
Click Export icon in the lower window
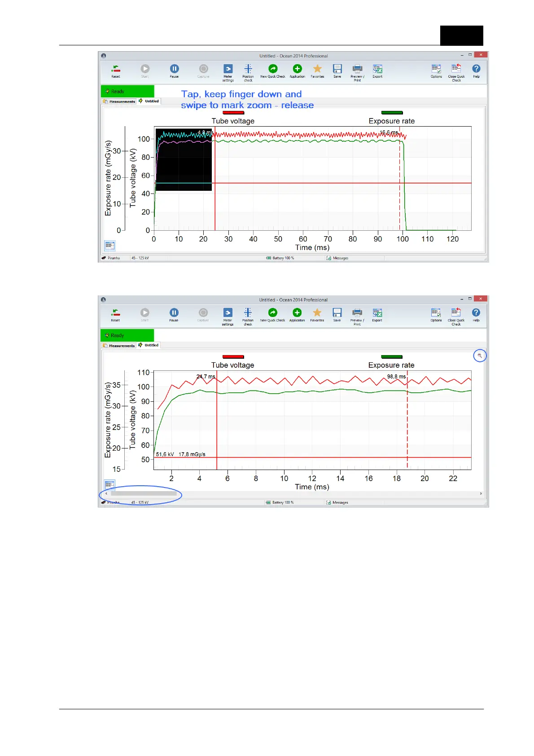coord(377,315)
